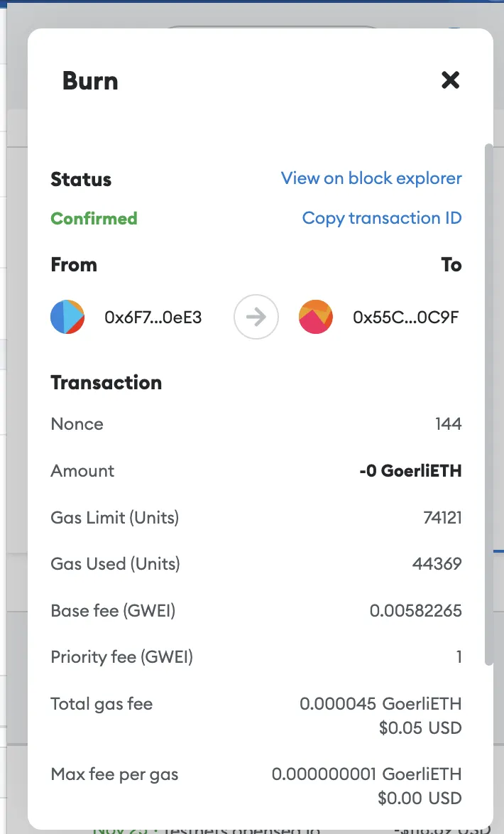Click the dialog's vertical scrollbar
This screenshot has height=834, width=504.
(x=488, y=405)
